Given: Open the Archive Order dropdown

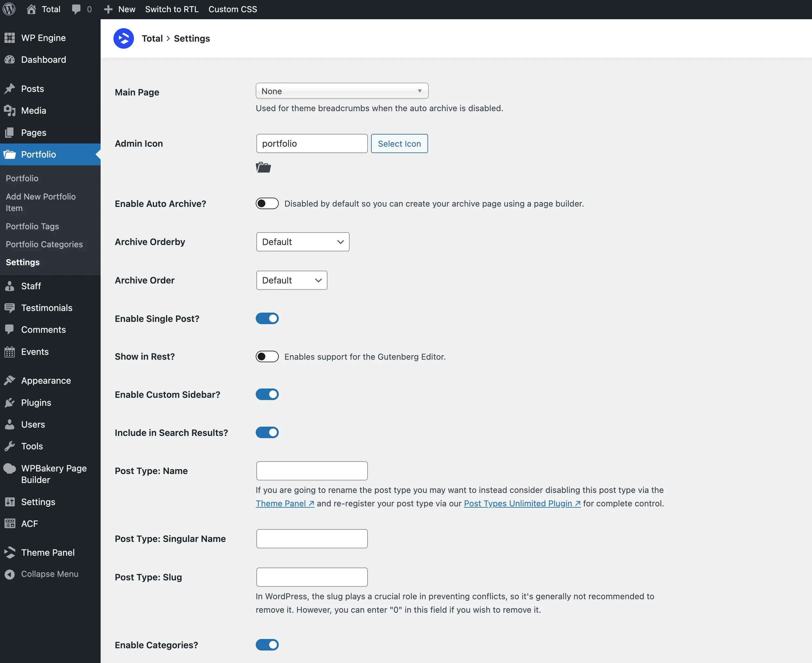Looking at the screenshot, I should 292,280.
